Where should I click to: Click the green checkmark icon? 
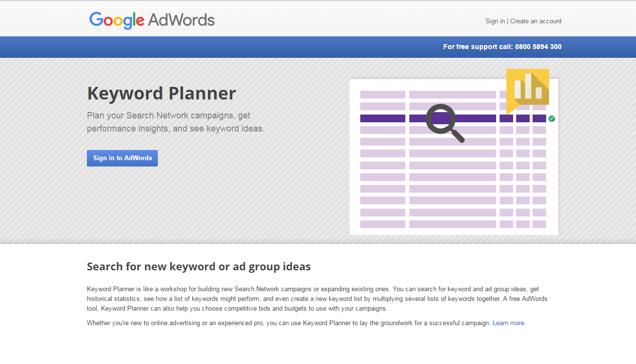[x=552, y=118]
